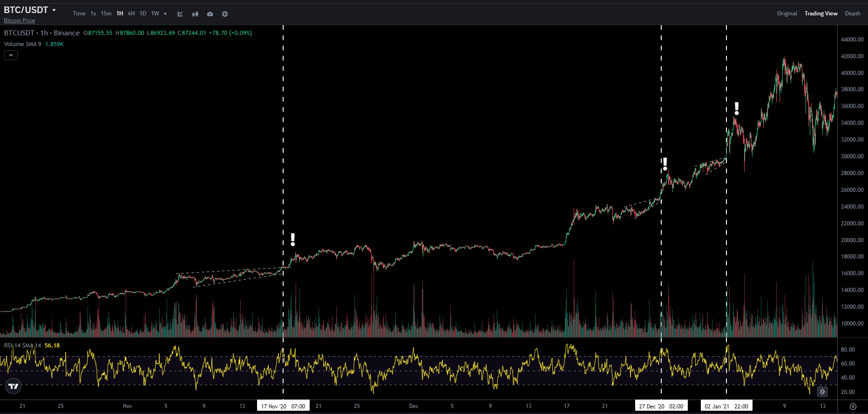Click the Volume SMA 9 indicator label
The image size is (868, 414).
(23, 44)
